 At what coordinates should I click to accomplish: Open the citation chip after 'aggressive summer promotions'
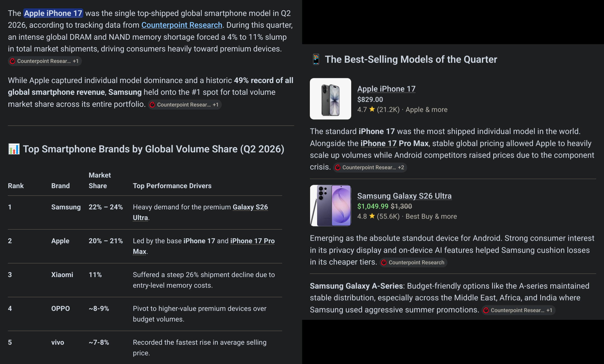pos(518,310)
